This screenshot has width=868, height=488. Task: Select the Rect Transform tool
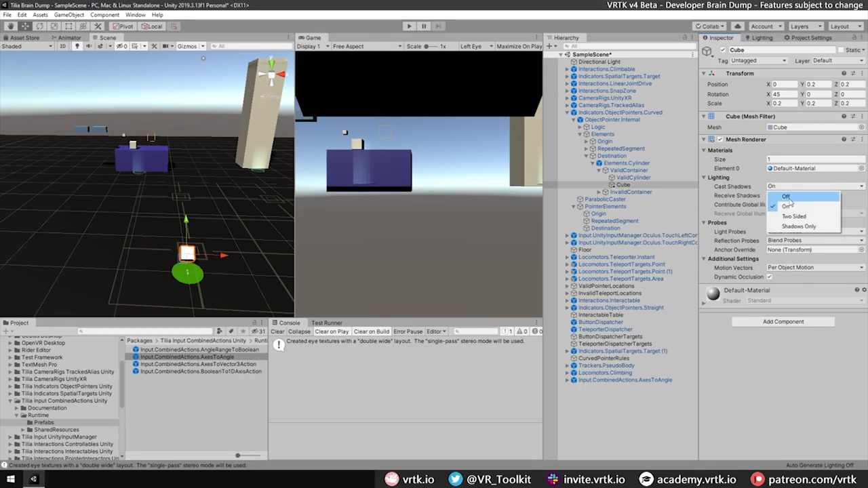pos(68,26)
